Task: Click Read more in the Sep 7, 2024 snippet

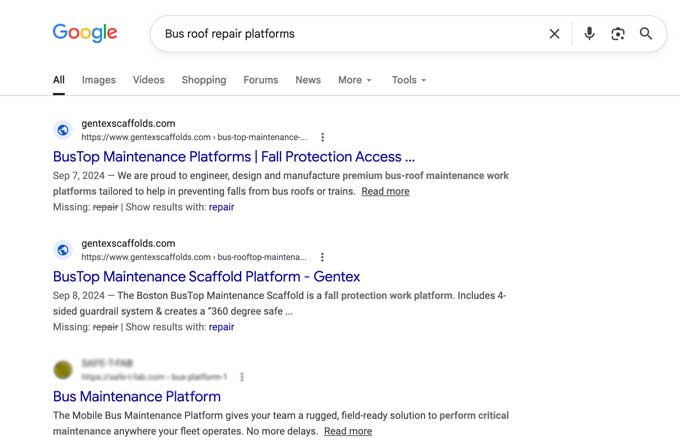Action: point(385,191)
